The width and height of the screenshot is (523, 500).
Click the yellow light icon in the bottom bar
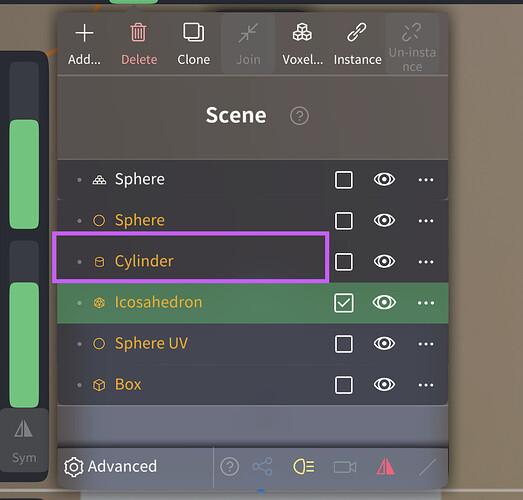tap(304, 466)
